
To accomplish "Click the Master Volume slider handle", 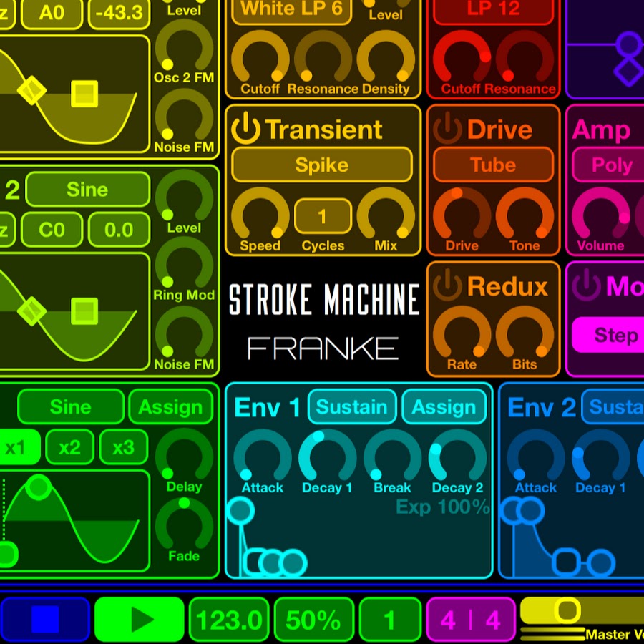I will point(567,610).
